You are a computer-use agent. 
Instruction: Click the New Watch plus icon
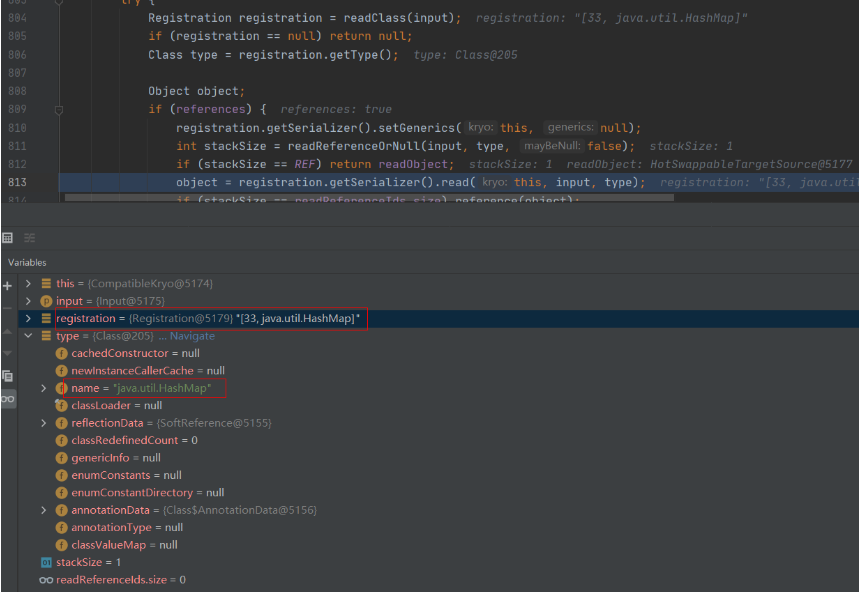(x=8, y=285)
